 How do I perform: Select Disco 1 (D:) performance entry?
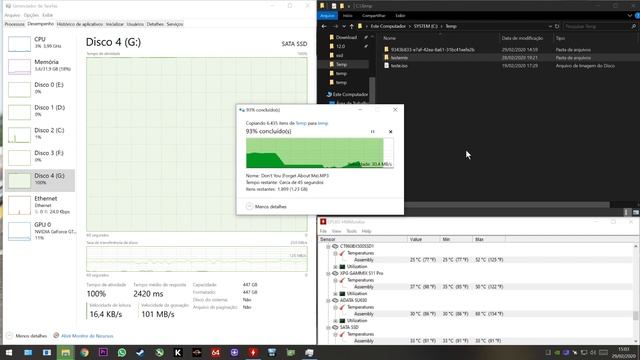pyautogui.click(x=40, y=111)
